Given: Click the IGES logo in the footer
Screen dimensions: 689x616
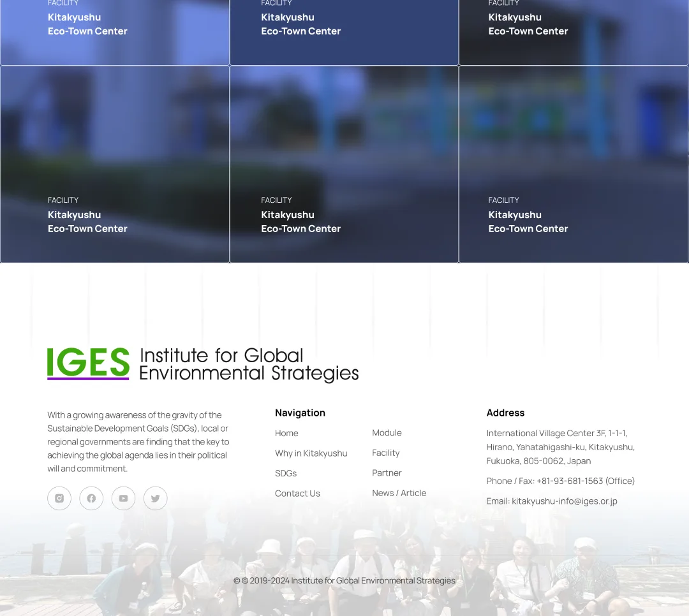Looking at the screenshot, I should 88,364.
